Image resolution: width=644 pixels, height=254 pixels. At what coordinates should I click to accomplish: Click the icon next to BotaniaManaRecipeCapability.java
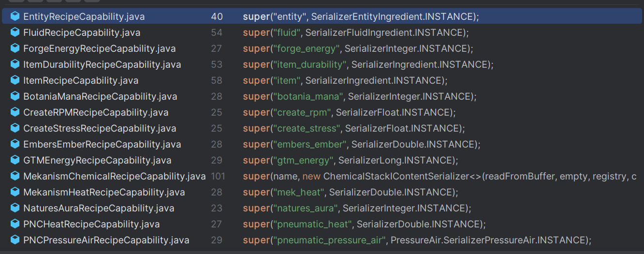tap(15, 96)
